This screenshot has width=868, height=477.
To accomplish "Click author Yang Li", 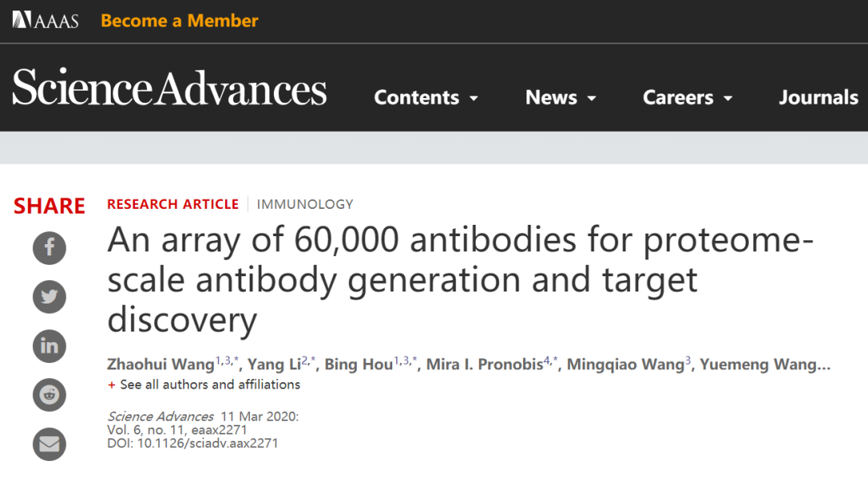I will (x=273, y=365).
